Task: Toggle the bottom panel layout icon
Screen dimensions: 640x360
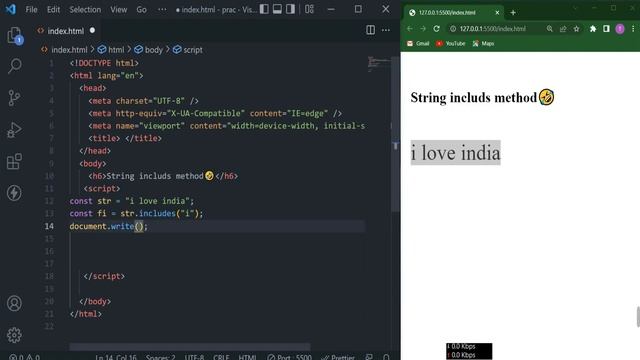Action: pyautogui.click(x=277, y=9)
